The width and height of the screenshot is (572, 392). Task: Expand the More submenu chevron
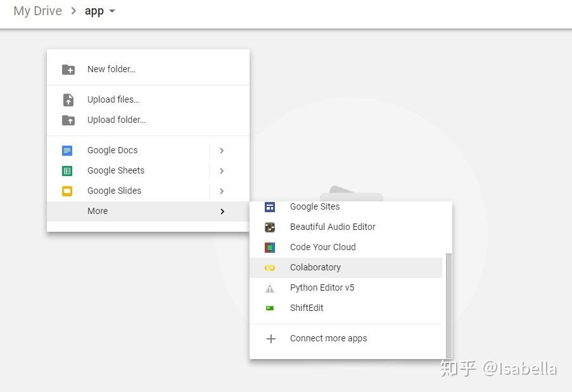[x=222, y=211]
